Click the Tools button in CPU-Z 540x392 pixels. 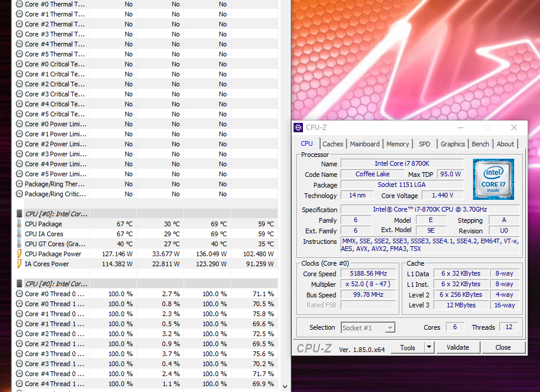pyautogui.click(x=408, y=347)
